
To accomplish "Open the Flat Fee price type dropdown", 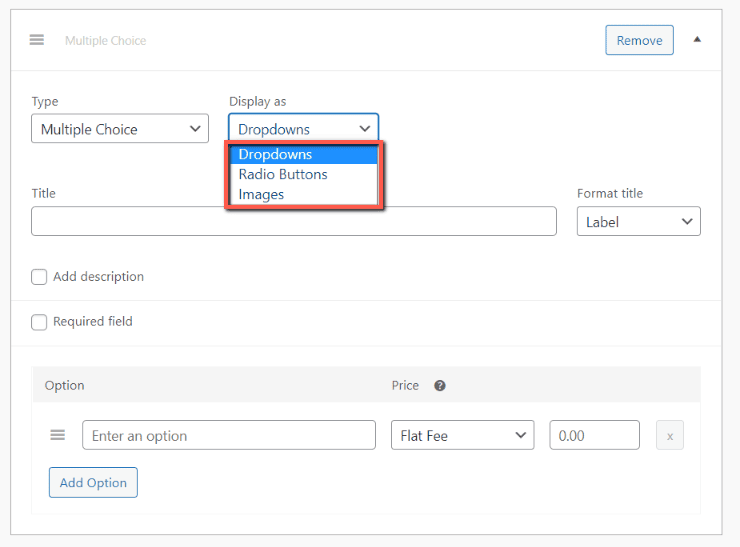I will click(x=462, y=435).
